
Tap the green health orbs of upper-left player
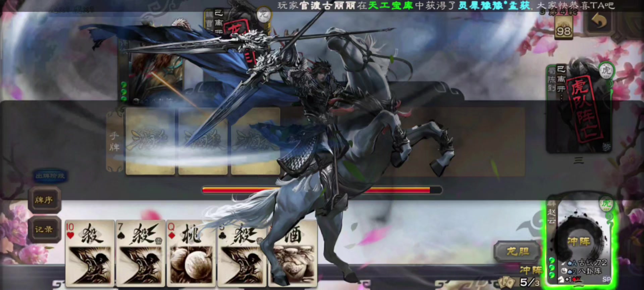point(124,91)
